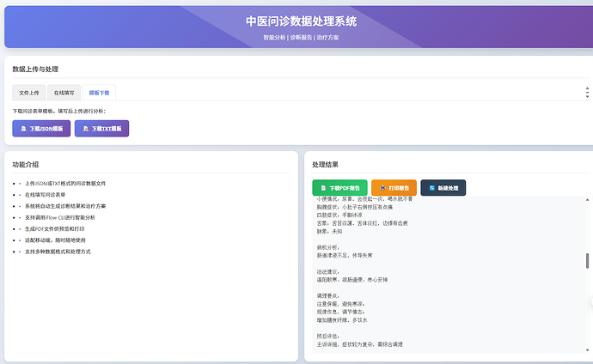
Task: Open the 在线填写 tab
Action: coord(64,93)
